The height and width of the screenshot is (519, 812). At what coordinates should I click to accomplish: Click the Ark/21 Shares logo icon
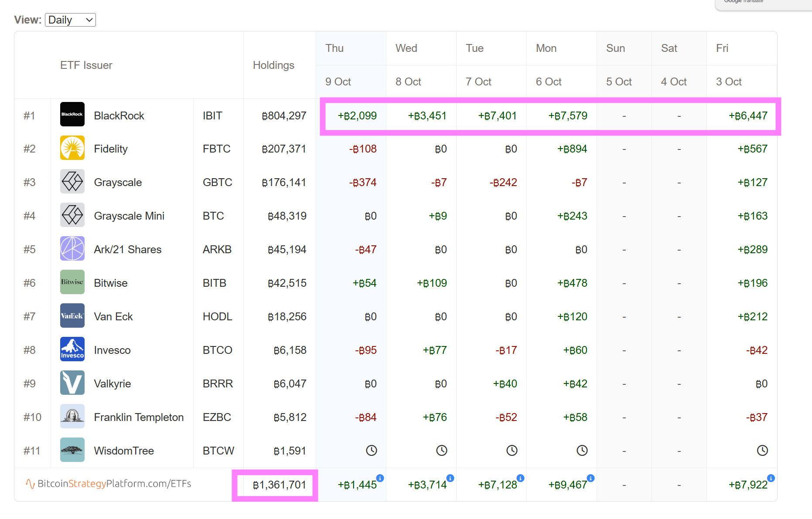click(x=72, y=249)
